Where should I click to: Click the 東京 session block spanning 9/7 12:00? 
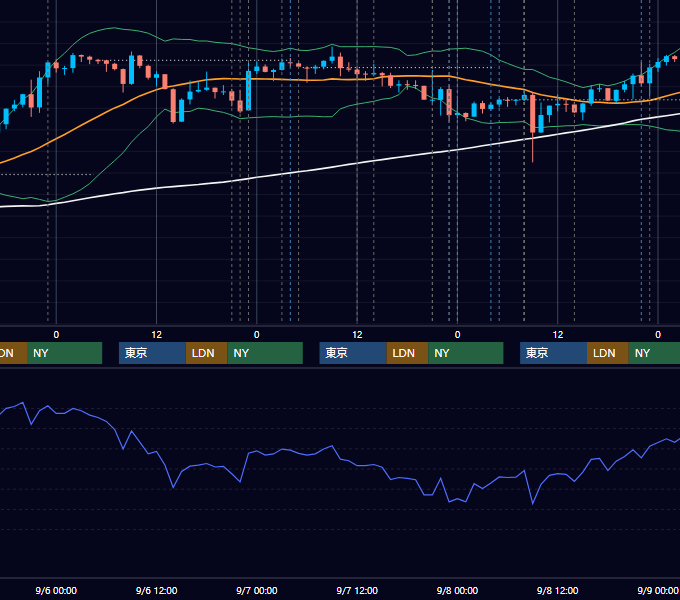tap(353, 353)
